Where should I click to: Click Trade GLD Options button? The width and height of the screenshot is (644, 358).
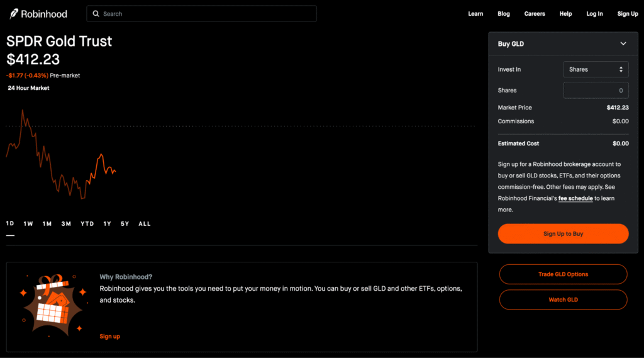pos(563,274)
